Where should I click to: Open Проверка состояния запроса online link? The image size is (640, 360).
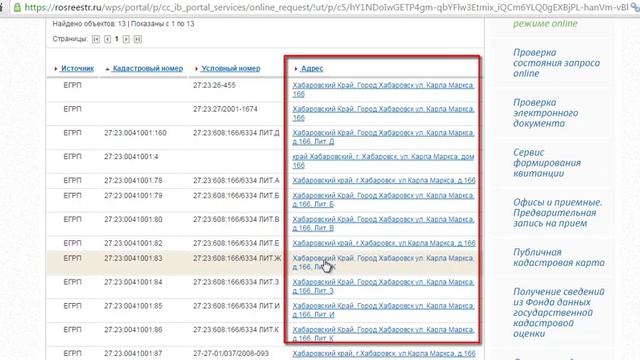click(x=556, y=63)
